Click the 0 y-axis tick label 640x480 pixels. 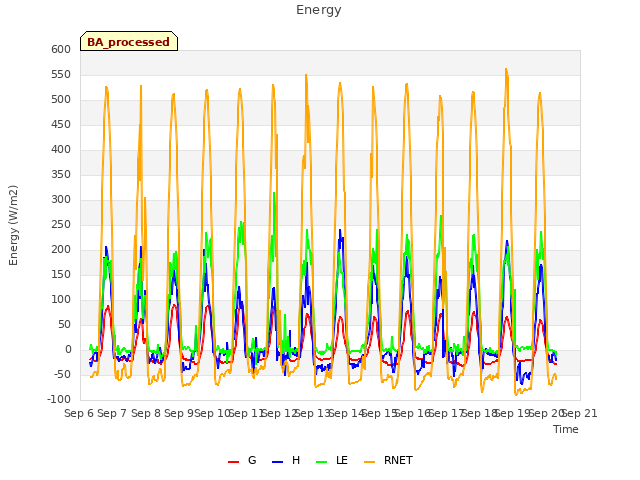coord(68,350)
